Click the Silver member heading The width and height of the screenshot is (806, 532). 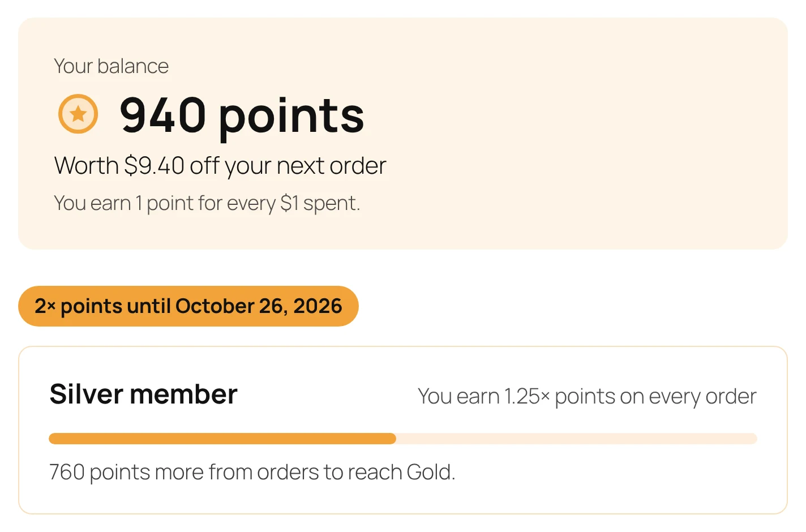(x=144, y=394)
